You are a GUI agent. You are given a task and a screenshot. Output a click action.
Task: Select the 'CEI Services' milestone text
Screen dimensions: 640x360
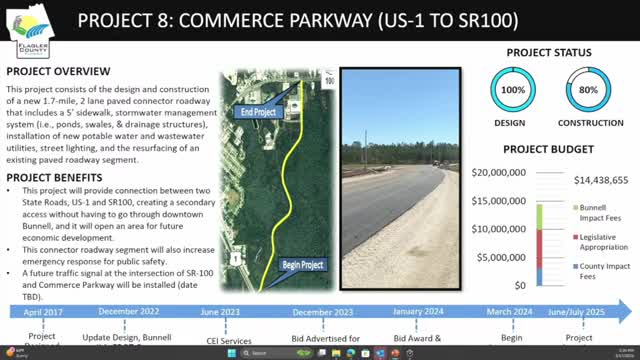click(x=229, y=341)
